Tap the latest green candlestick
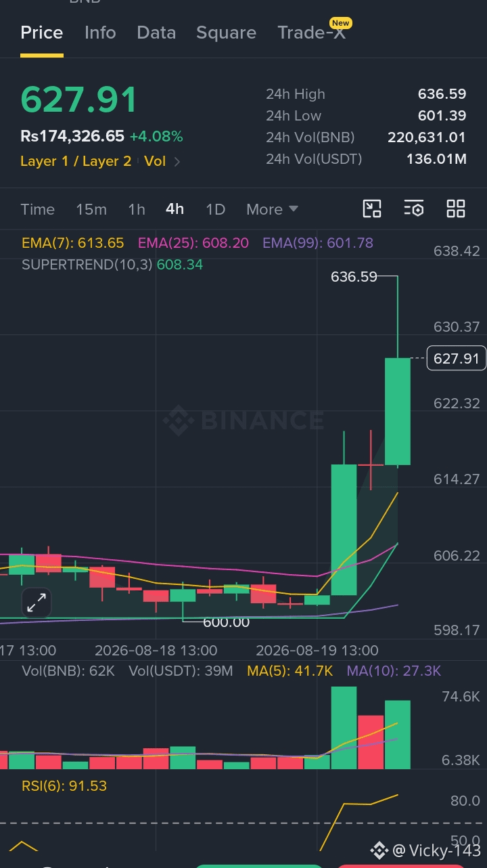 pos(398,411)
